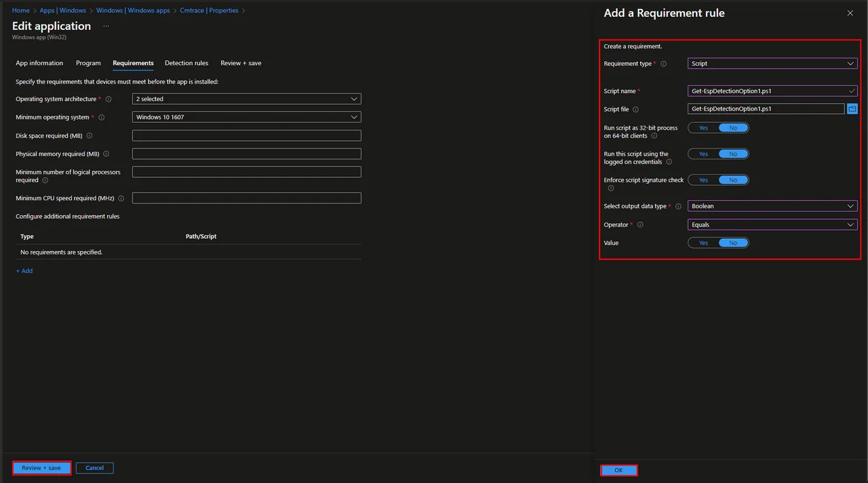
Task: Open ellipsis menu next to Edit application
Action: pos(106,26)
